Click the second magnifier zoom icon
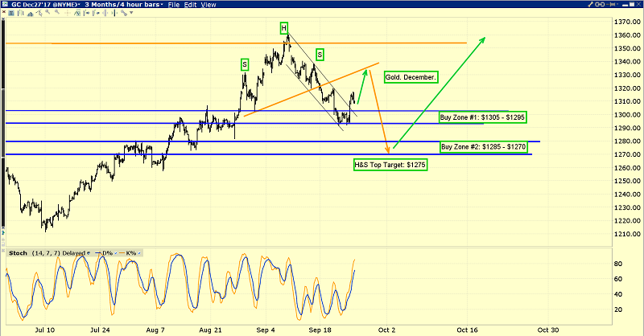 point(57,12)
